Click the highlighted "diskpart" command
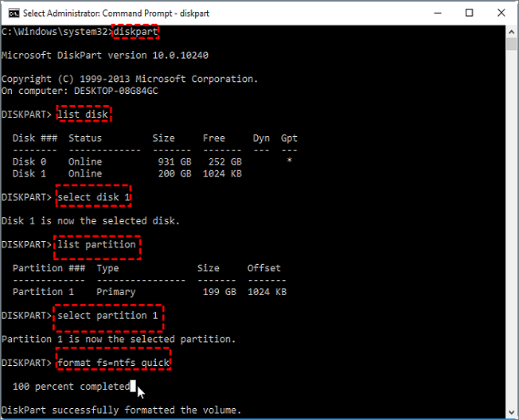 [135, 31]
